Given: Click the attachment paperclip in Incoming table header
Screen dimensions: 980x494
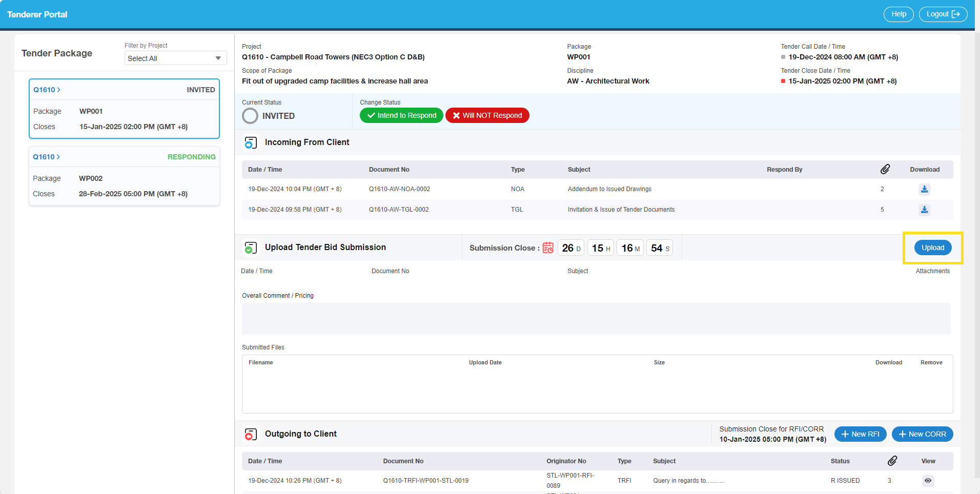Looking at the screenshot, I should click(885, 169).
